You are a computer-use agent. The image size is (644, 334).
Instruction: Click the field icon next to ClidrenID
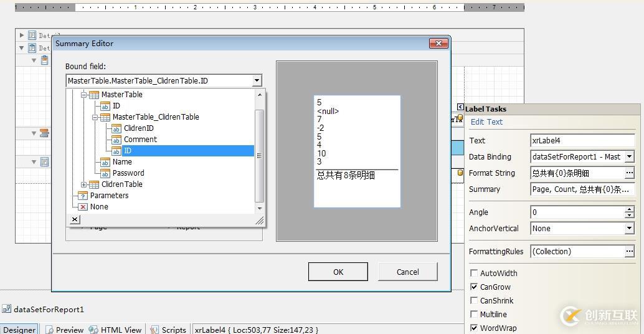point(116,128)
